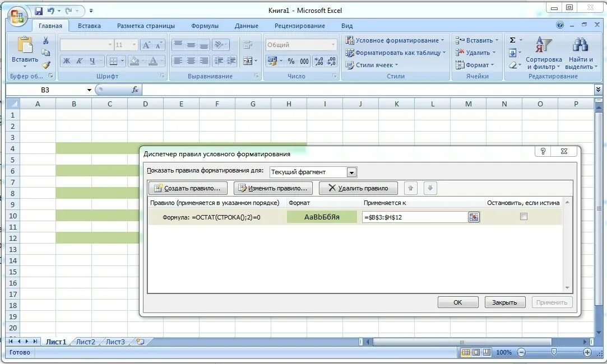The image size is (607, 364).
Task: Switch to sheet Лист2
Action: point(86,342)
